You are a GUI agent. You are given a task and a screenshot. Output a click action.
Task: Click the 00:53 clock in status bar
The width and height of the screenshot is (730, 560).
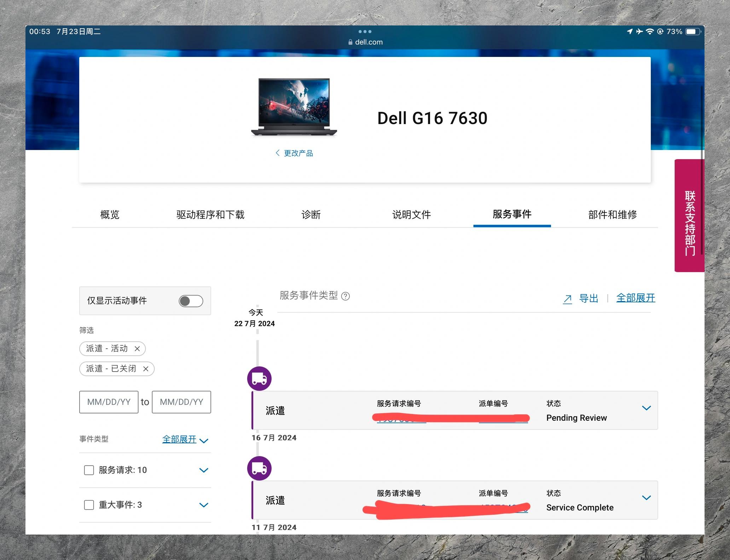point(40,31)
